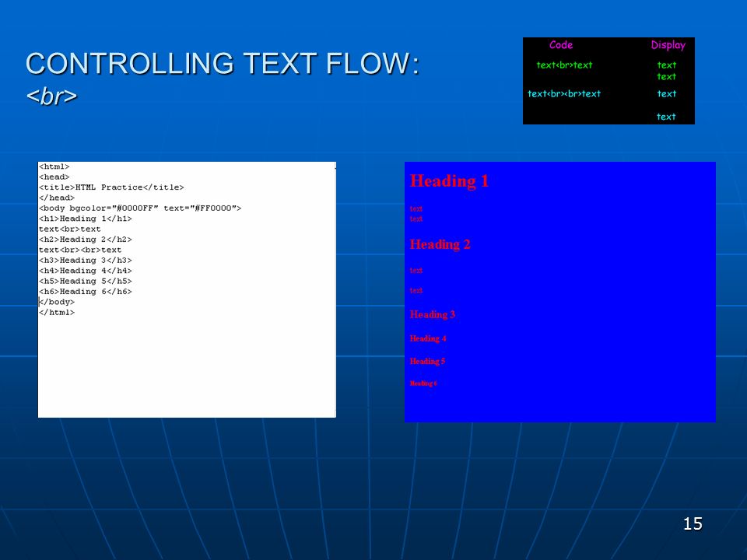Click the text<br><br>text line in editor

pyautogui.click(x=80, y=250)
